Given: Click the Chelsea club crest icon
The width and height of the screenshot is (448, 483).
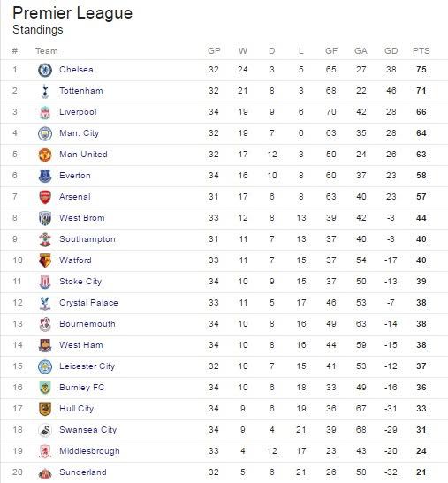Looking at the screenshot, I should 45,70.
